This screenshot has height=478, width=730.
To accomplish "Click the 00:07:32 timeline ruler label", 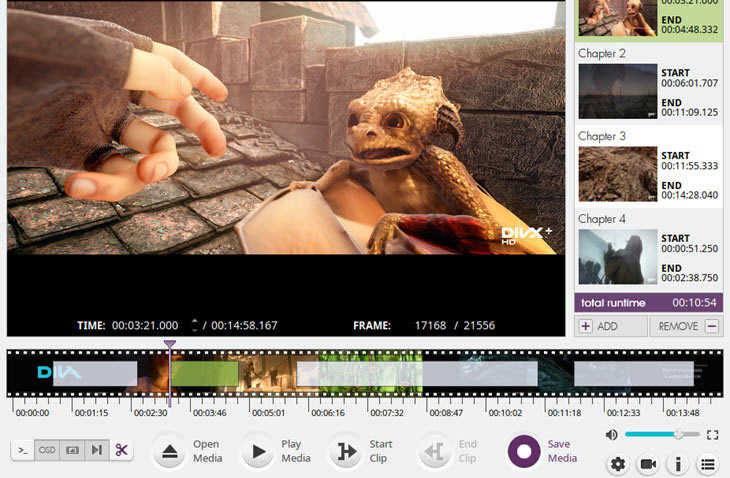I will pos(386,413).
